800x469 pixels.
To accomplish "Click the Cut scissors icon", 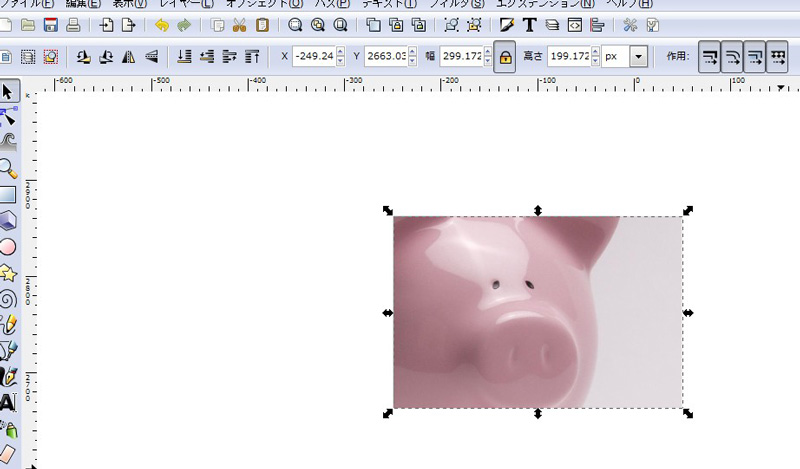I will point(240,24).
